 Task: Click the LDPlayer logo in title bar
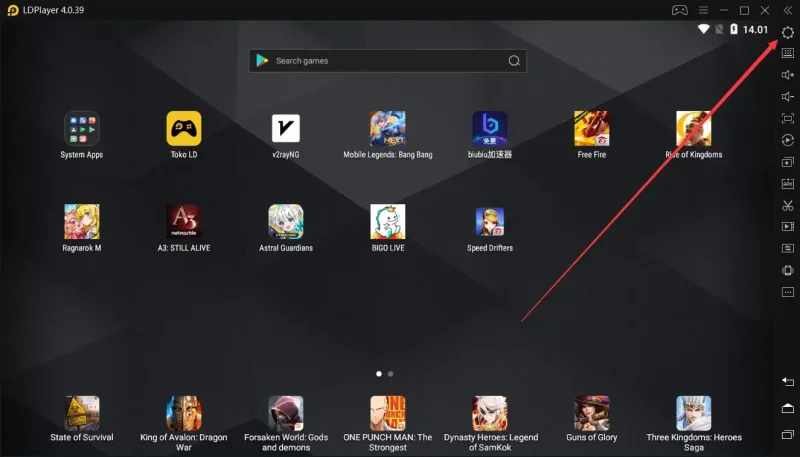(x=13, y=10)
